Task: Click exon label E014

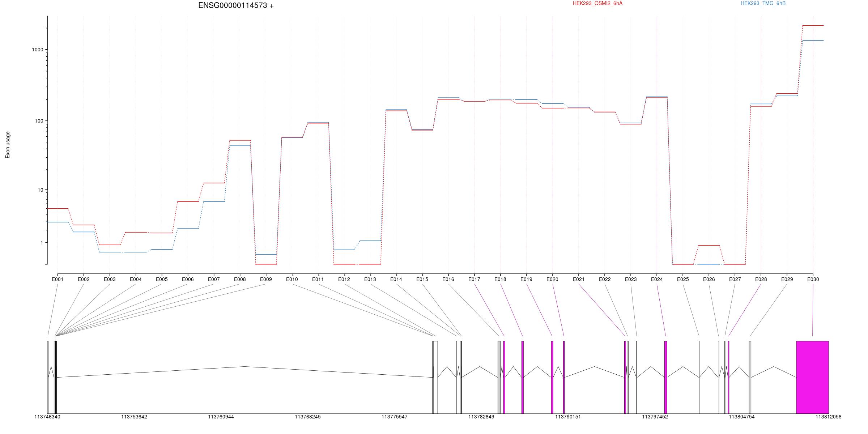Action: click(x=396, y=279)
